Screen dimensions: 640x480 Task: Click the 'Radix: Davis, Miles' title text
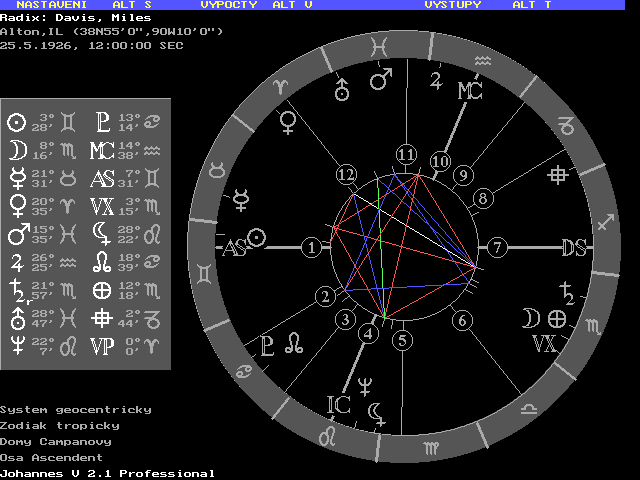tap(75, 17)
